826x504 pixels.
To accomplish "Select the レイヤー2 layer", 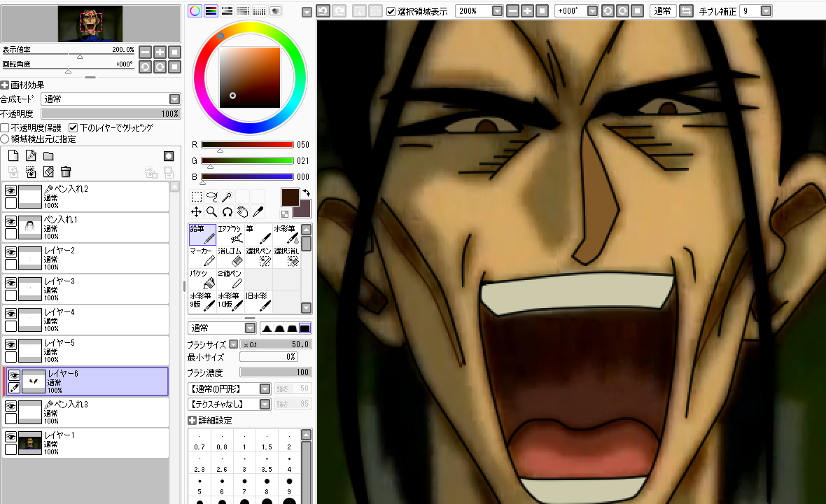I will click(85, 258).
